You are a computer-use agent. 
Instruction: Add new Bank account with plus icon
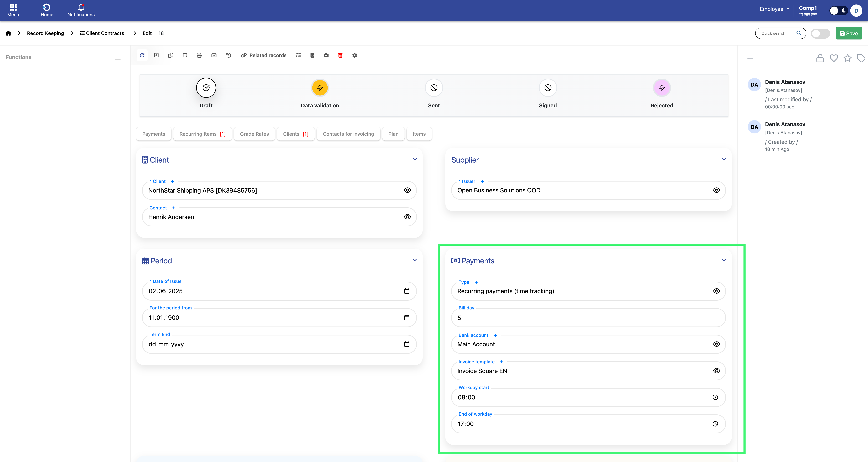coord(495,335)
